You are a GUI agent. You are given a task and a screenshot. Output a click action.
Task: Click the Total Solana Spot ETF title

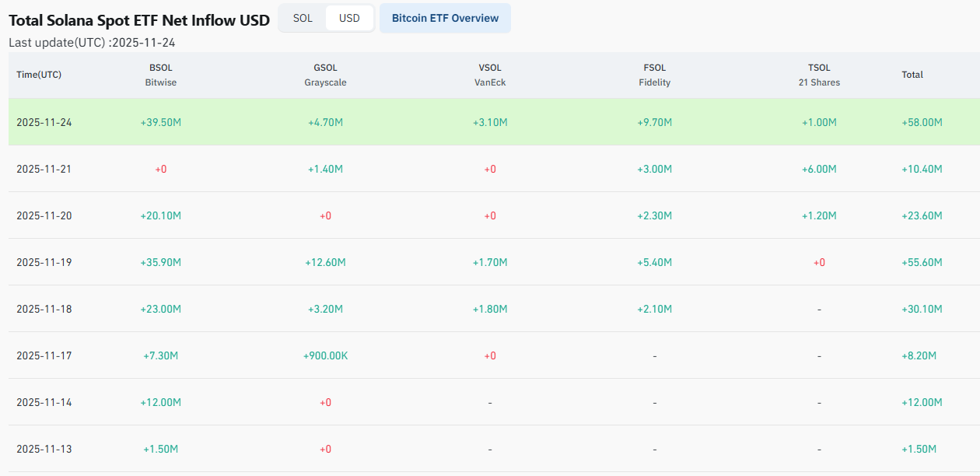139,20
